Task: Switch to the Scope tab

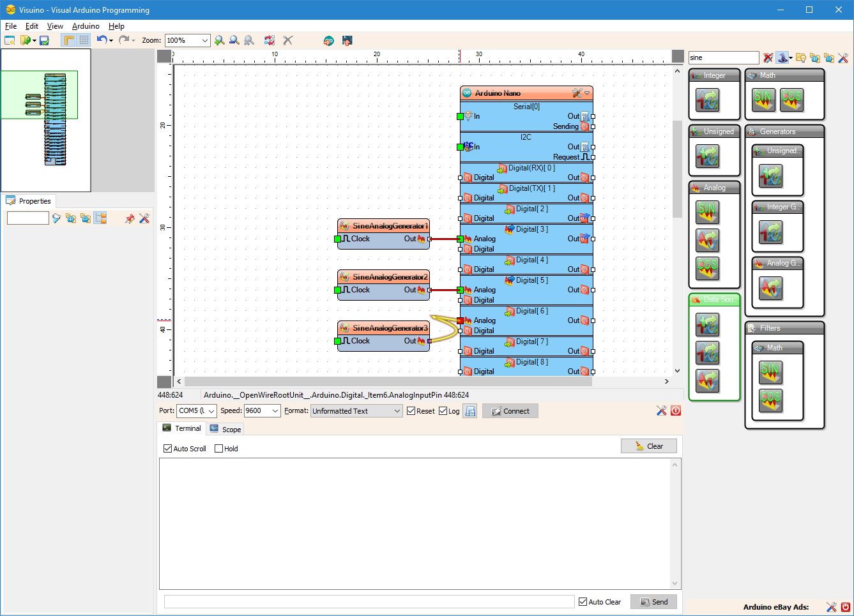Action: pos(225,429)
